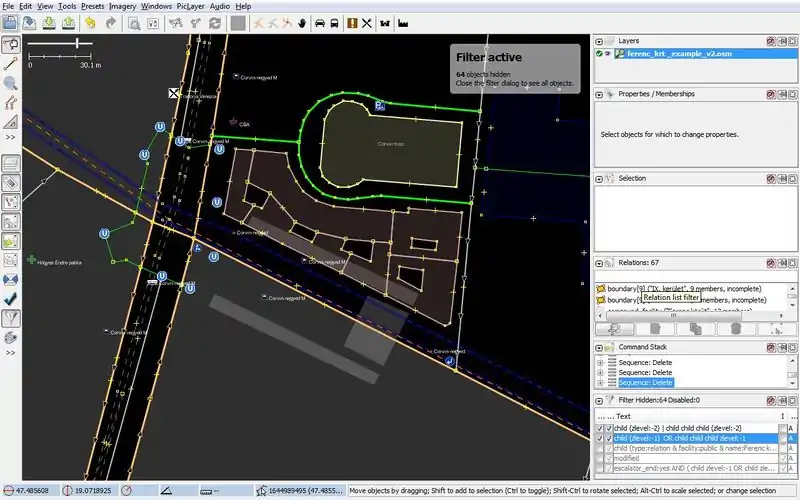Viewport: 800px width, 500px height.
Task: Open the Imagery menu
Action: tap(122, 6)
